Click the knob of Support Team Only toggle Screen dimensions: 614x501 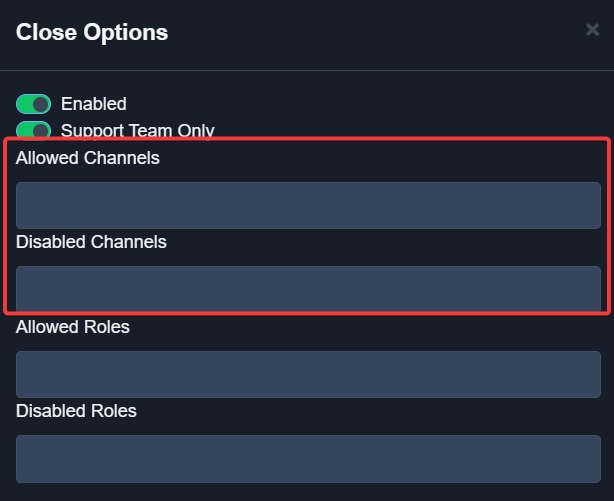[41, 130]
